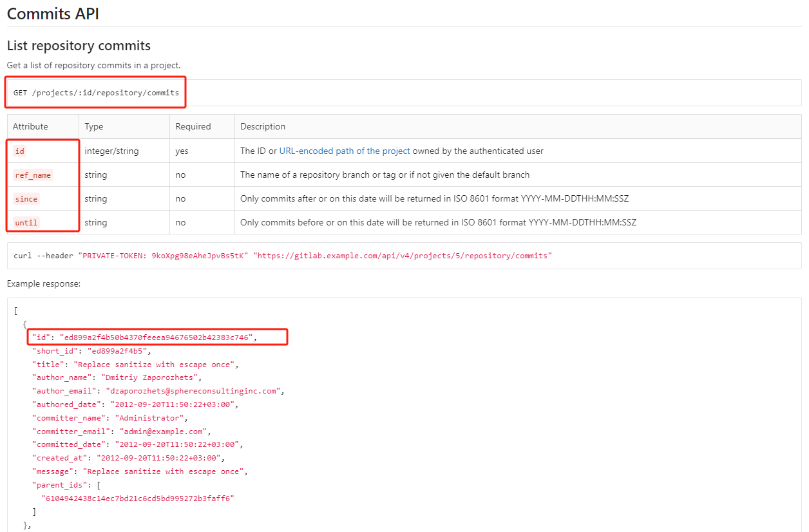This screenshot has height=532, width=809.
Task: Click the "author_name" Dmitriy Zaporozhets line
Action: [x=118, y=377]
